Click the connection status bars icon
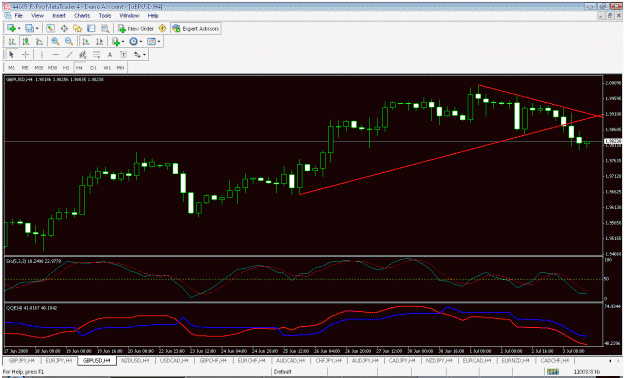The image size is (625, 378). (552, 372)
